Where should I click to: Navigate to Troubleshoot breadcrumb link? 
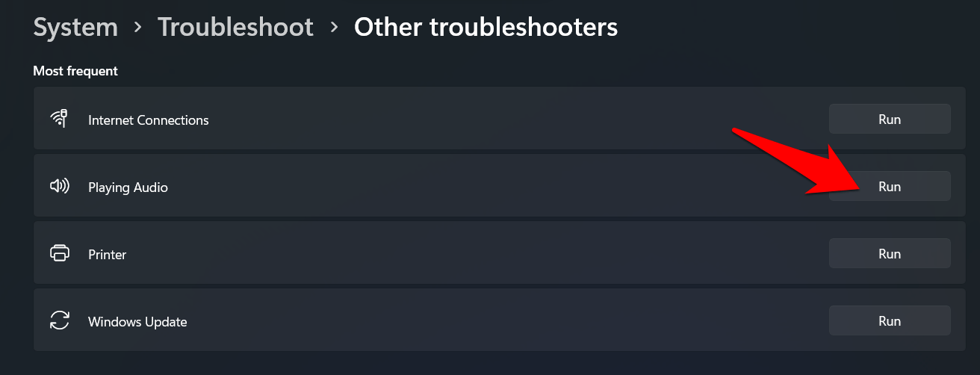[x=235, y=28]
